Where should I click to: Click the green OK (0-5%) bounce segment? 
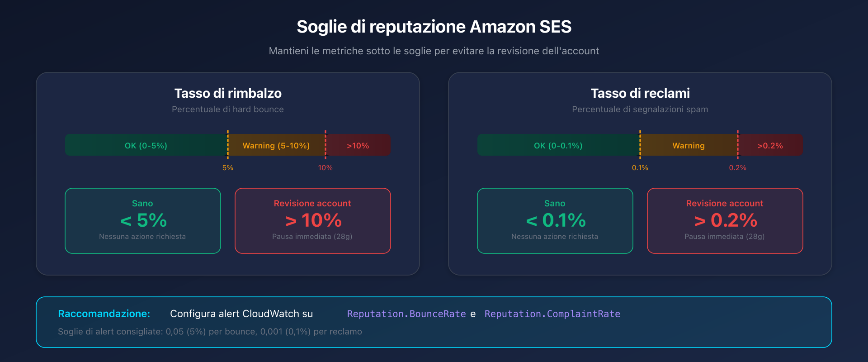tap(146, 145)
